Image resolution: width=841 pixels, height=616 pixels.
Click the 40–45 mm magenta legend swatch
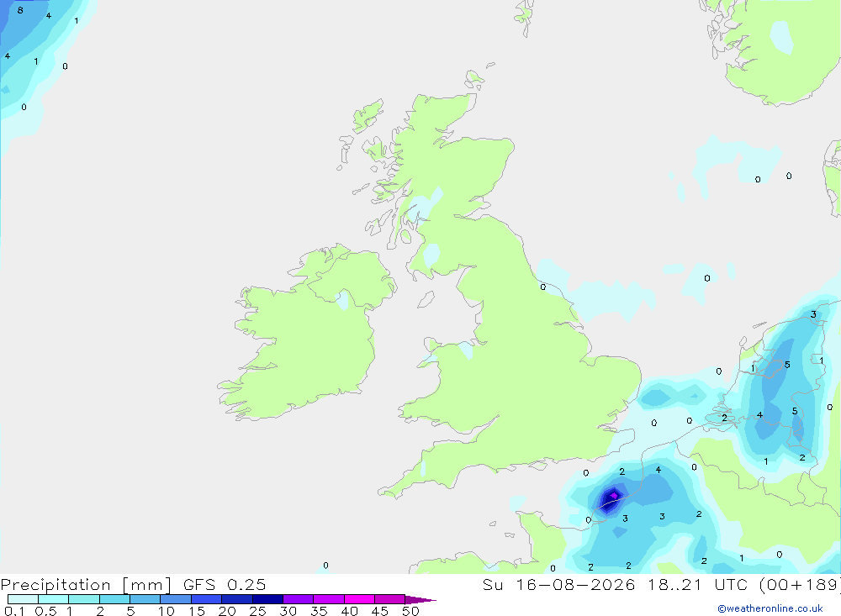click(359, 599)
